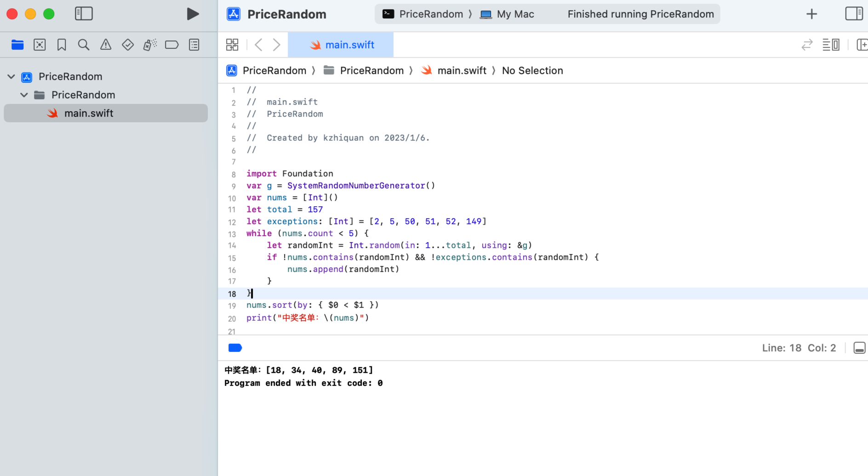Image resolution: width=868 pixels, height=476 pixels.
Task: Click line number 13 in the gutter
Action: tap(232, 234)
